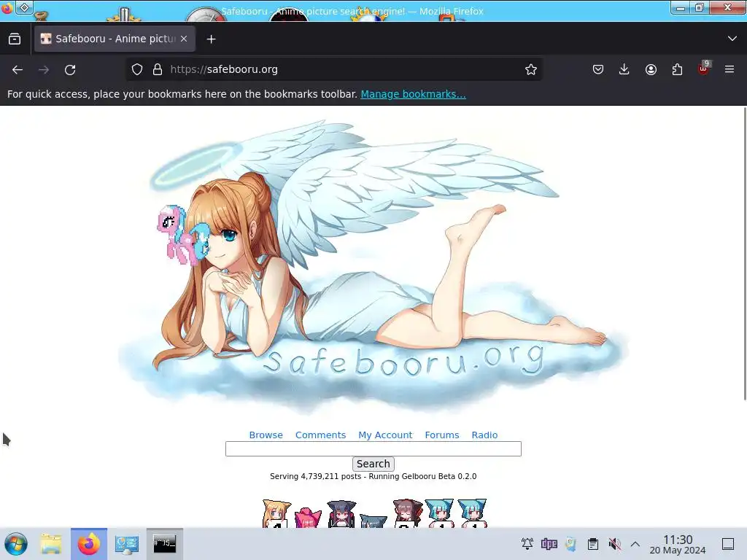This screenshot has width=747, height=560.
Task: Click the page vertical scrollbar
Action: 745,254
